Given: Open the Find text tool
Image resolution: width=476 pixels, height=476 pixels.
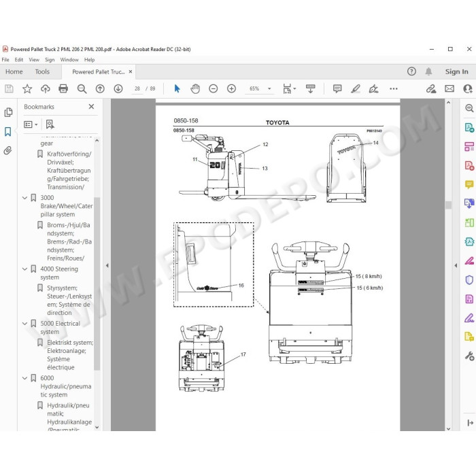Looking at the screenshot, I should click(x=82, y=88).
